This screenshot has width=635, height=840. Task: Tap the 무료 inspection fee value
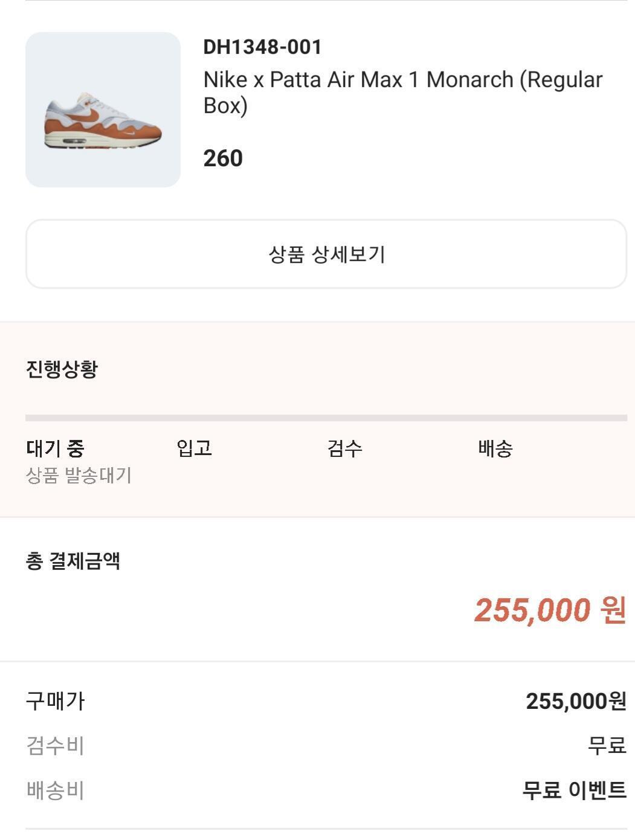tap(607, 746)
